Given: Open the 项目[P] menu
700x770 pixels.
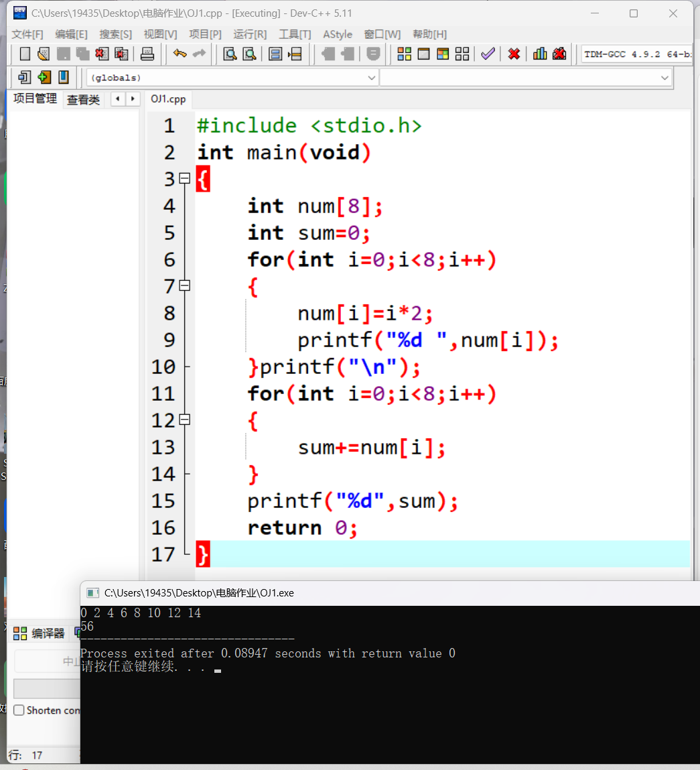Looking at the screenshot, I should tap(205, 34).
